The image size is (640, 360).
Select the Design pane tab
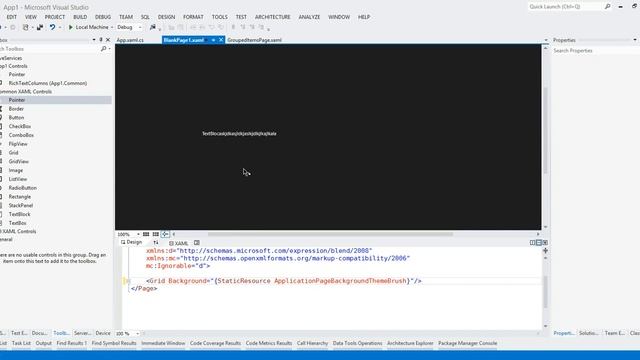coord(131,242)
